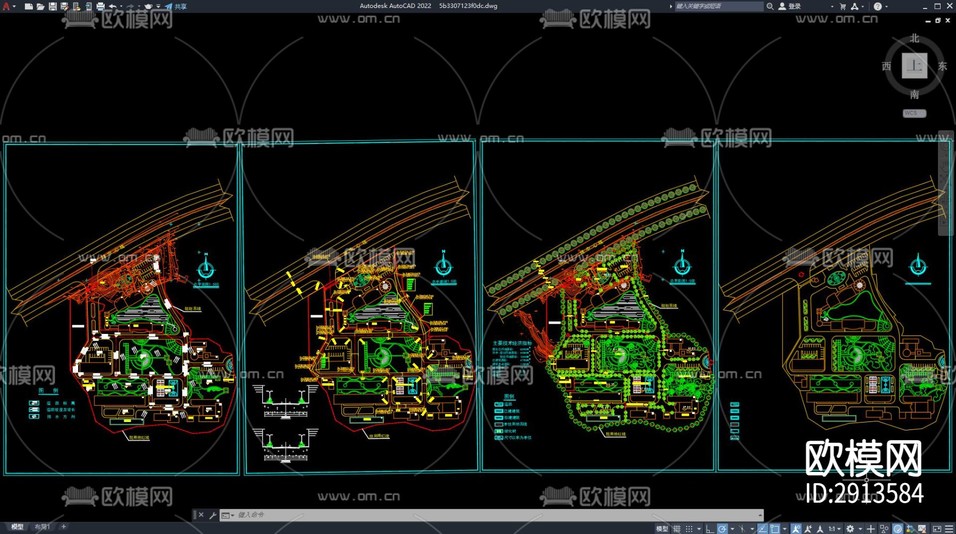Image resolution: width=956 pixels, height=534 pixels.
Task: Expand the Help dropdown arrow
Action: click(x=886, y=6)
